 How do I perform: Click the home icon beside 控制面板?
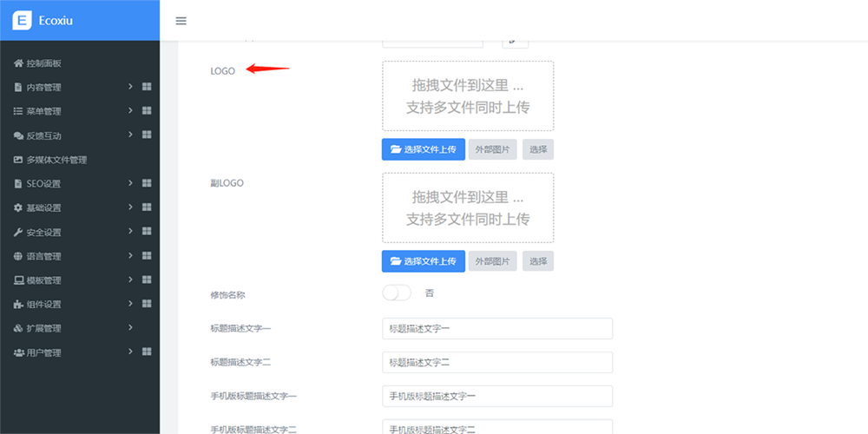18,63
